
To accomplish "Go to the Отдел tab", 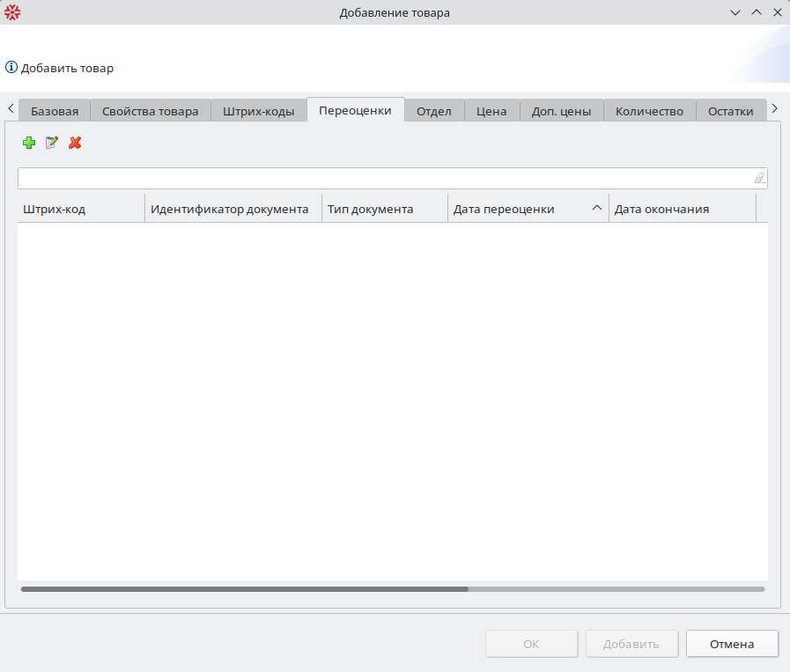I will point(434,111).
